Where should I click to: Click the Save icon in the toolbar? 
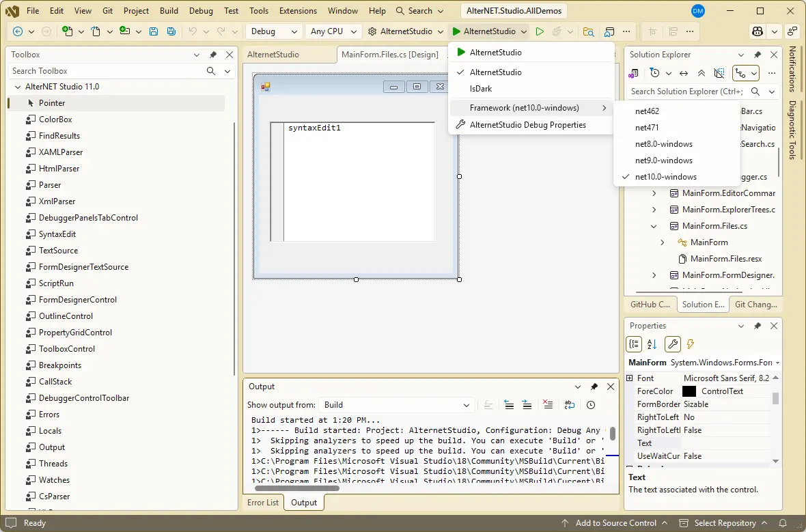pos(153,31)
